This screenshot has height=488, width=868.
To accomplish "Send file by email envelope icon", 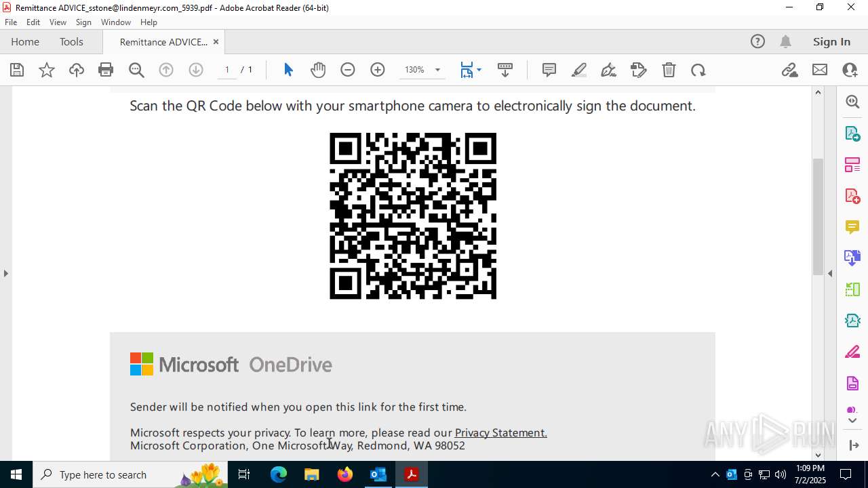I will [820, 70].
